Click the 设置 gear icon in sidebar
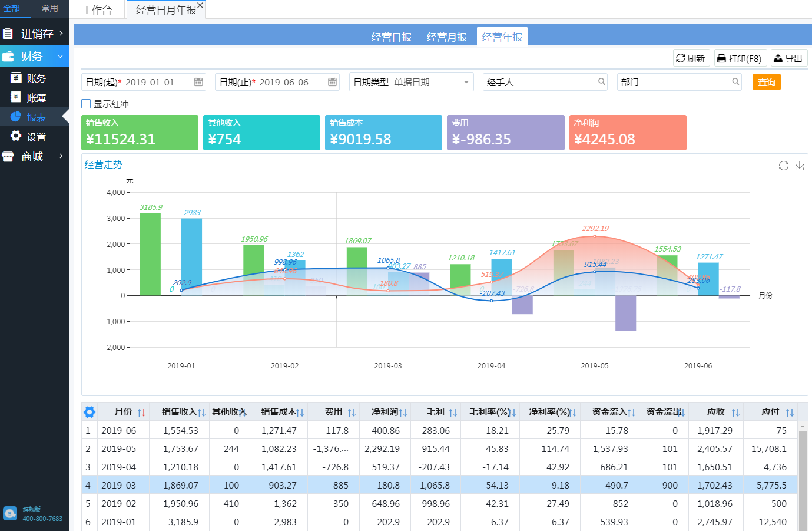Screen dimensions: 812x531 pos(16,136)
